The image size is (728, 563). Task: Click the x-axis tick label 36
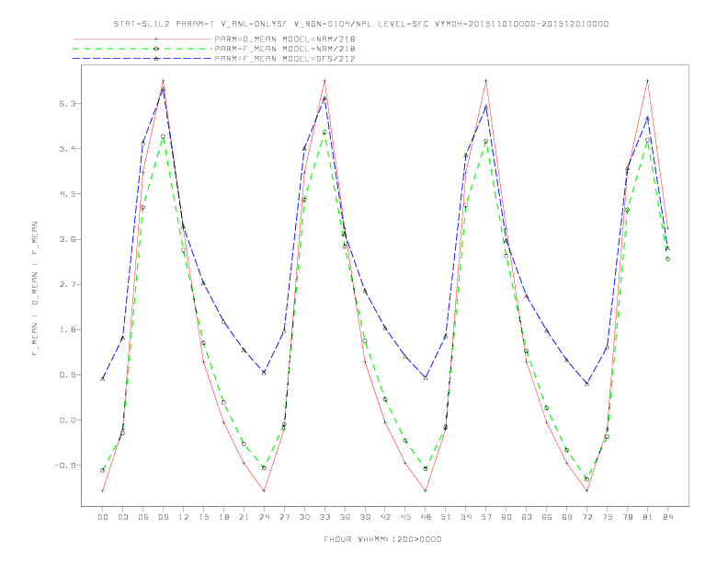pyautogui.click(x=345, y=517)
